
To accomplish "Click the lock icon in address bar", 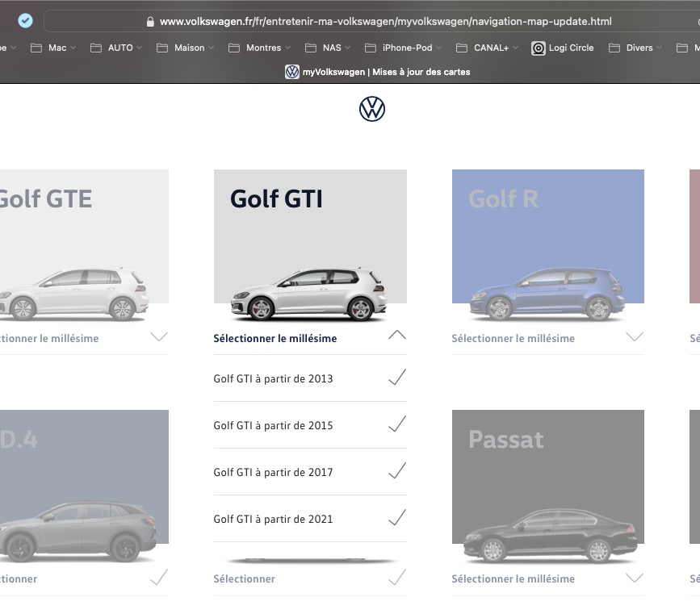I will [x=150, y=22].
